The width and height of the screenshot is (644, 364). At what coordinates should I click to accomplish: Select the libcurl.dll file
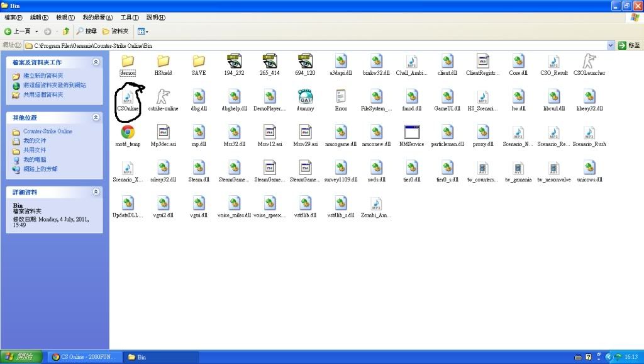[x=554, y=101]
